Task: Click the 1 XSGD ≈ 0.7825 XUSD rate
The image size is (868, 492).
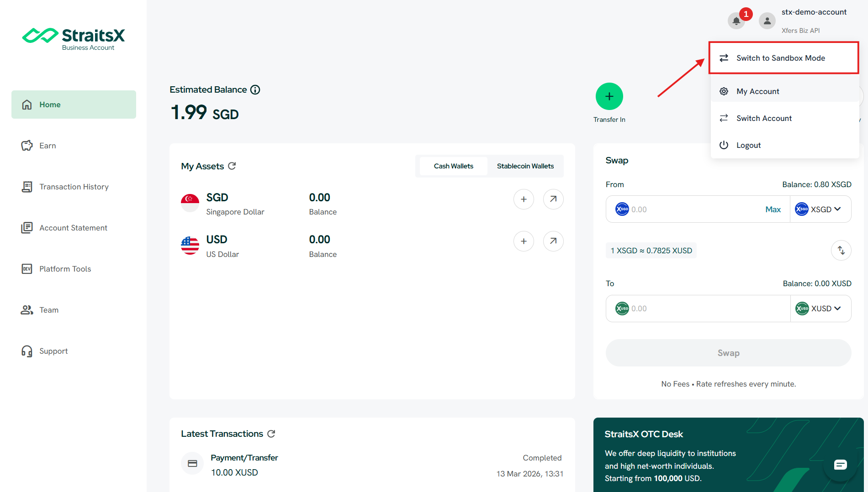Action: pyautogui.click(x=651, y=251)
